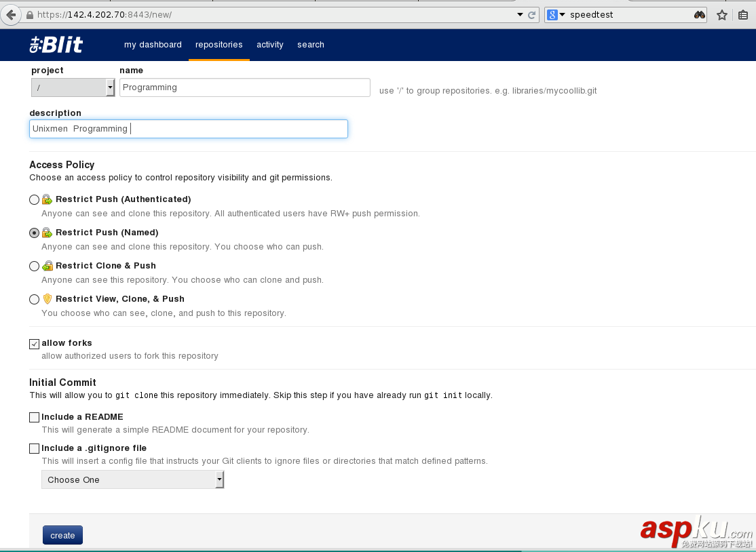Image resolution: width=756 pixels, height=552 pixels.
Task: Open search tab in navbar
Action: pyautogui.click(x=311, y=44)
